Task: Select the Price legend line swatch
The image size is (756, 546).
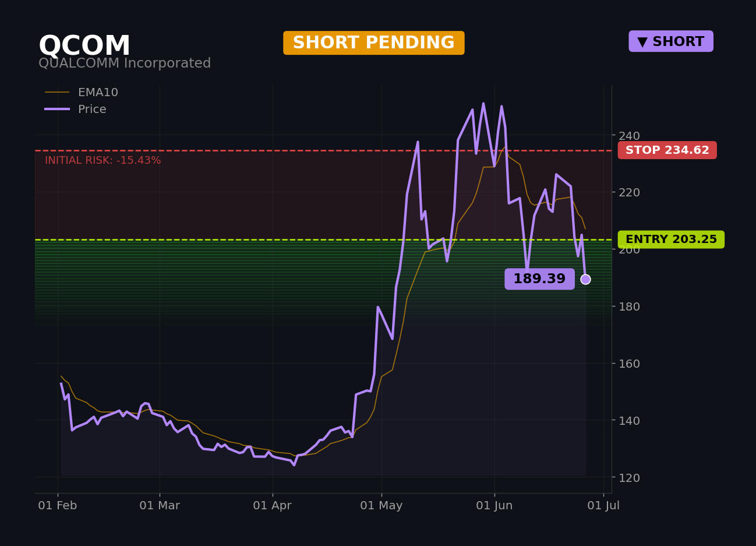Action: pyautogui.click(x=57, y=110)
